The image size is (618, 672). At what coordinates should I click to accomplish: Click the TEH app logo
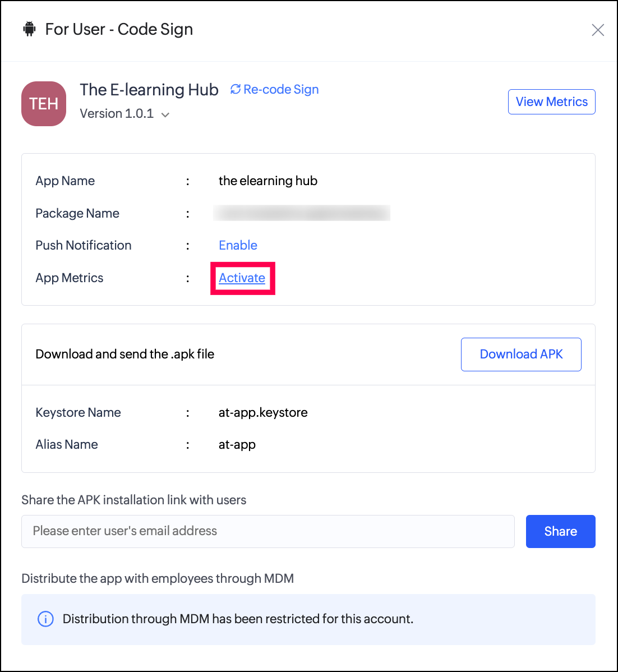pos(44,104)
